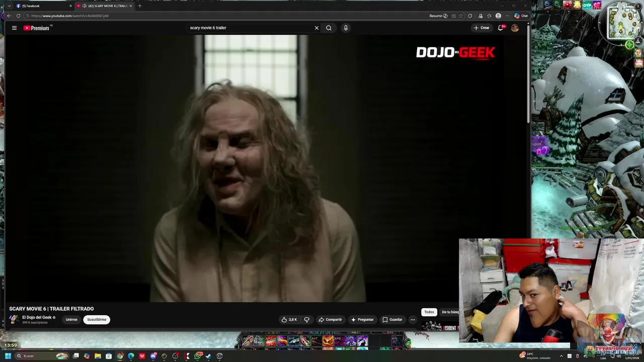This screenshot has height=362, width=644.
Task: Click the Preguntar button
Action: [362, 320]
